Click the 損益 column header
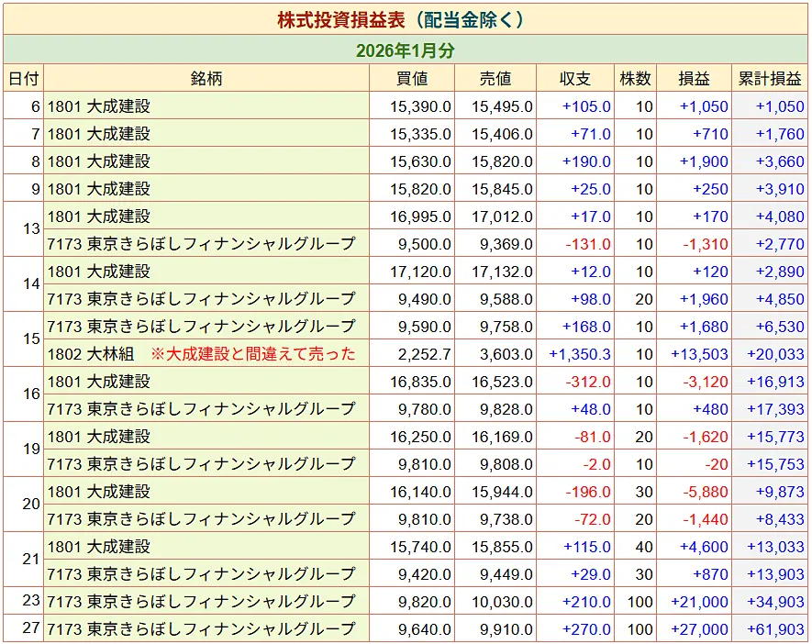Screen dimensions: 812x644 point(695,79)
